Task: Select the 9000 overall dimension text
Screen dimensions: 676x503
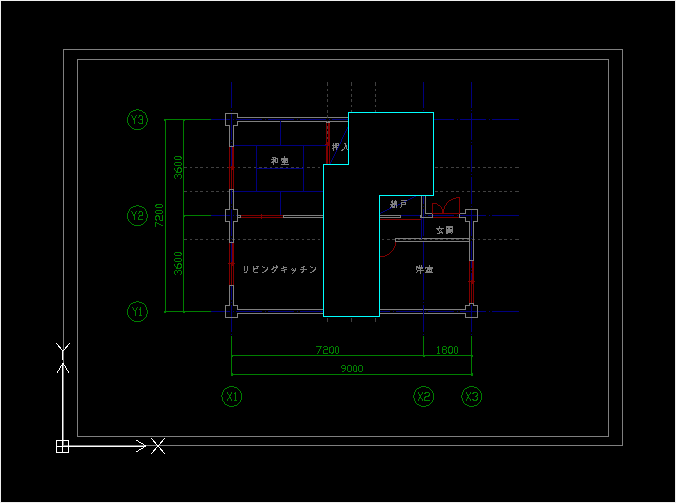Action: 352,369
